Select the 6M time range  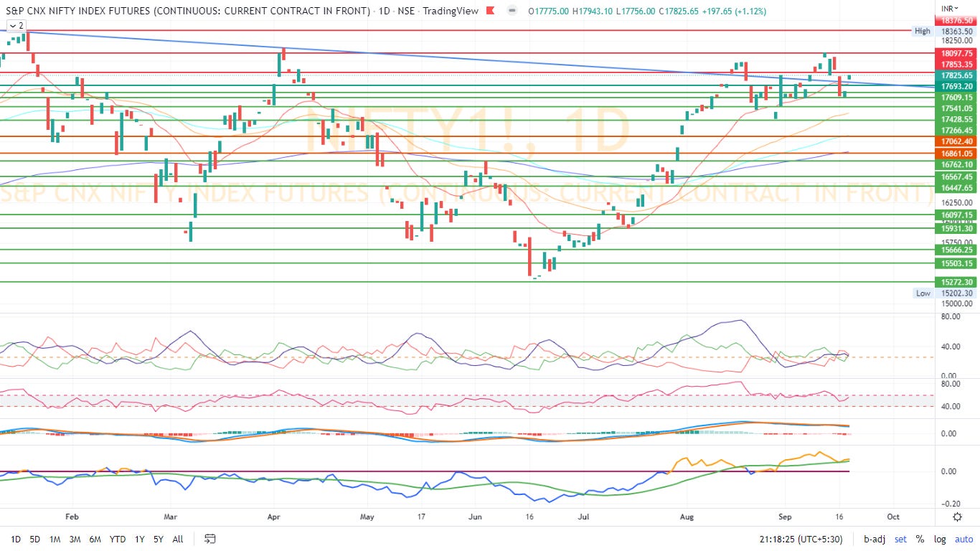click(x=95, y=539)
